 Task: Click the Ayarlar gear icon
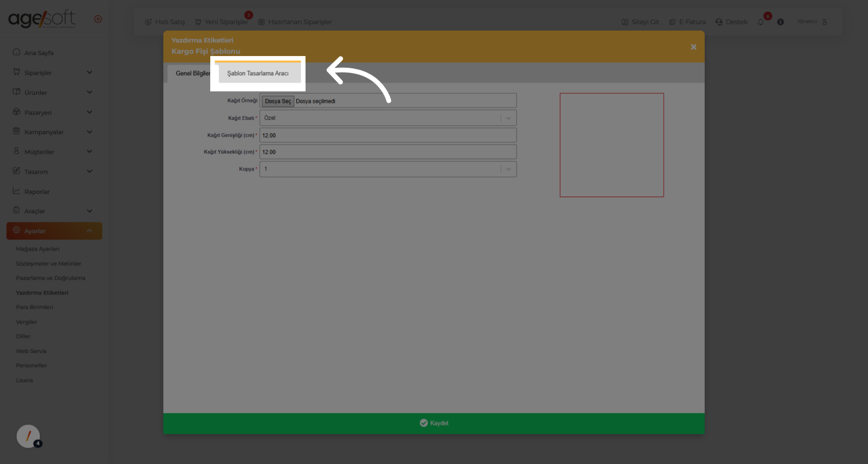coord(17,230)
